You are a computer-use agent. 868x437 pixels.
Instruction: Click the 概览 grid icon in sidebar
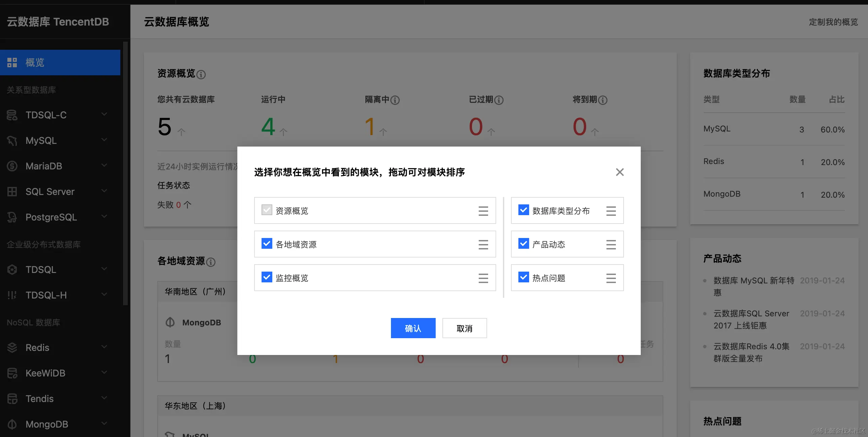[12, 62]
